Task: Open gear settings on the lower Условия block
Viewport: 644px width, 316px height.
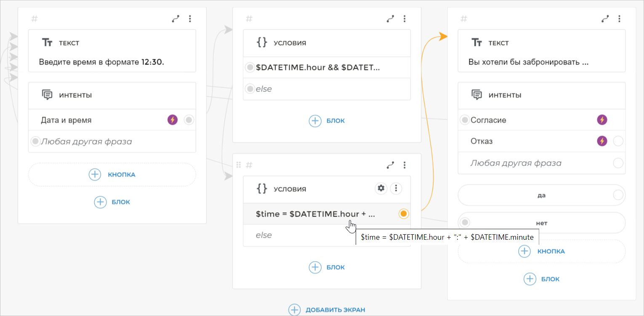Action: click(381, 188)
